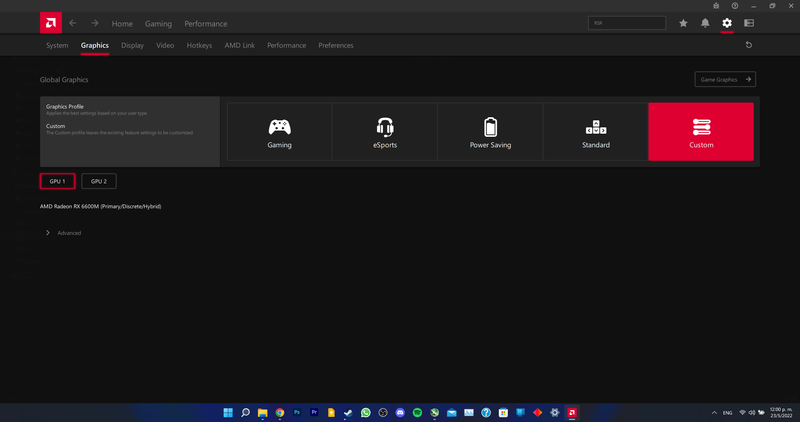Viewport: 800px width, 422px height.
Task: Open the clock and date panel
Action: 781,412
